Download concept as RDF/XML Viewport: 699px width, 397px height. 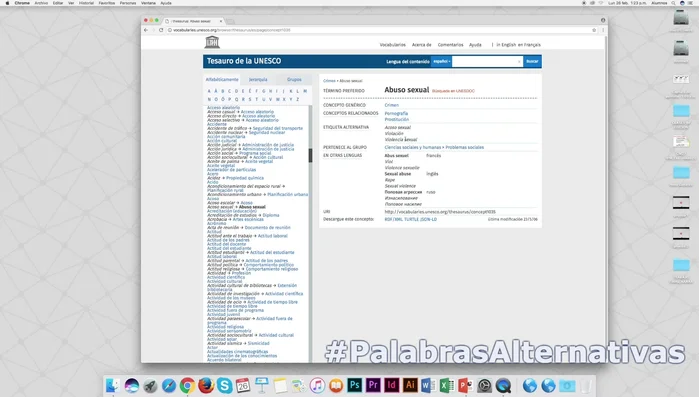[394, 220]
